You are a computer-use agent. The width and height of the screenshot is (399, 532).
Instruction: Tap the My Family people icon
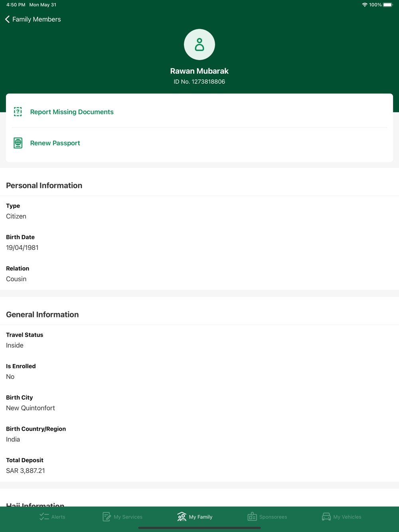(x=182, y=517)
